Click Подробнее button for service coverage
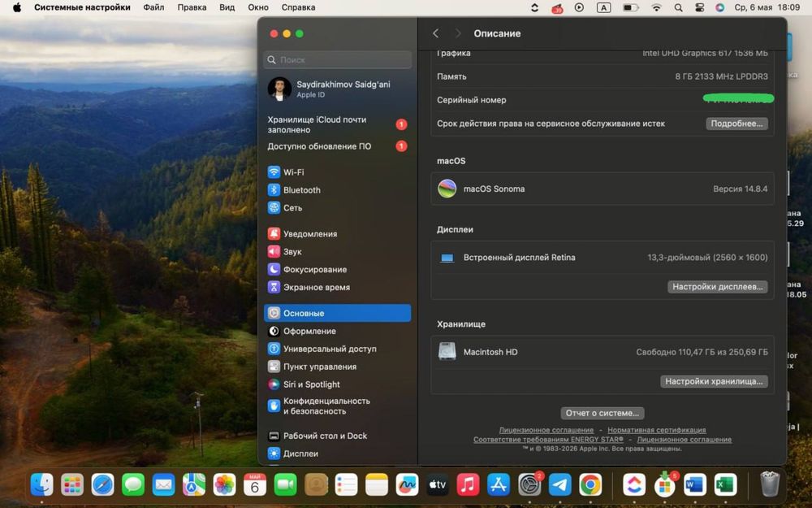Screen dimensions: 812x508 736,124
